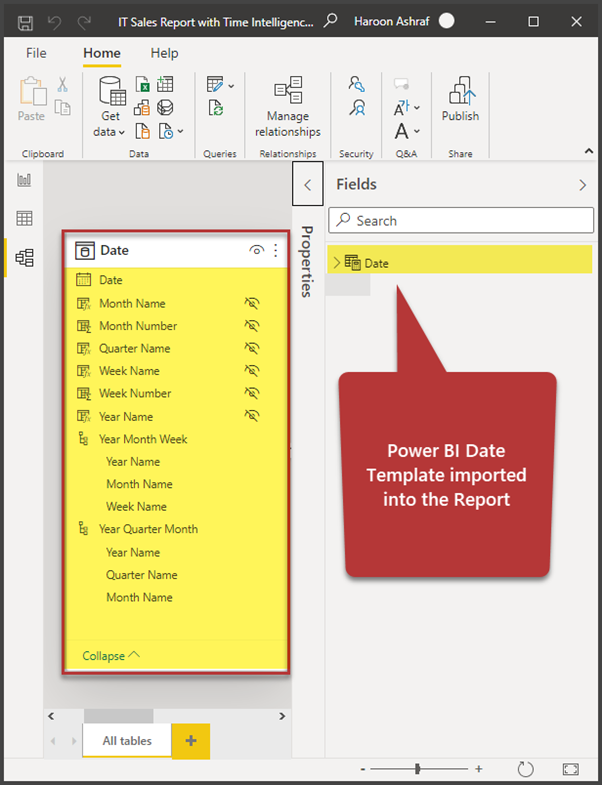This screenshot has height=785, width=602.
Task: Zoom out with the minus button
Action: tap(363, 769)
